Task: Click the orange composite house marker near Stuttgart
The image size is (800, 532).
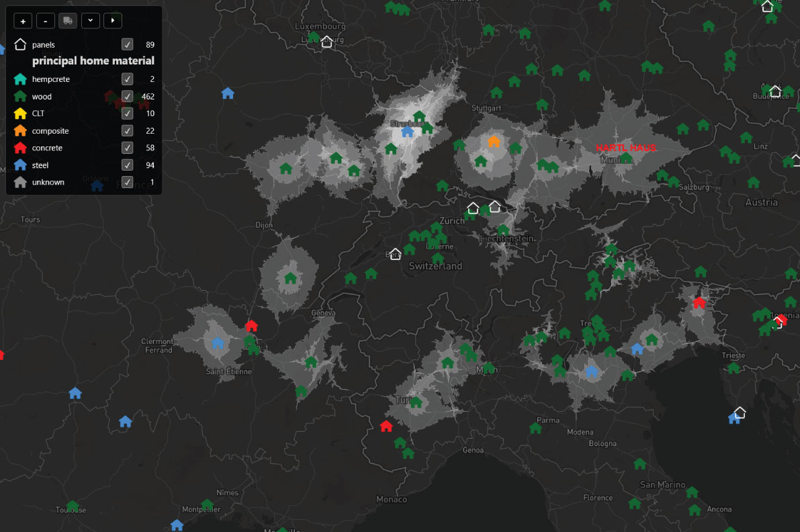Action: tap(494, 141)
